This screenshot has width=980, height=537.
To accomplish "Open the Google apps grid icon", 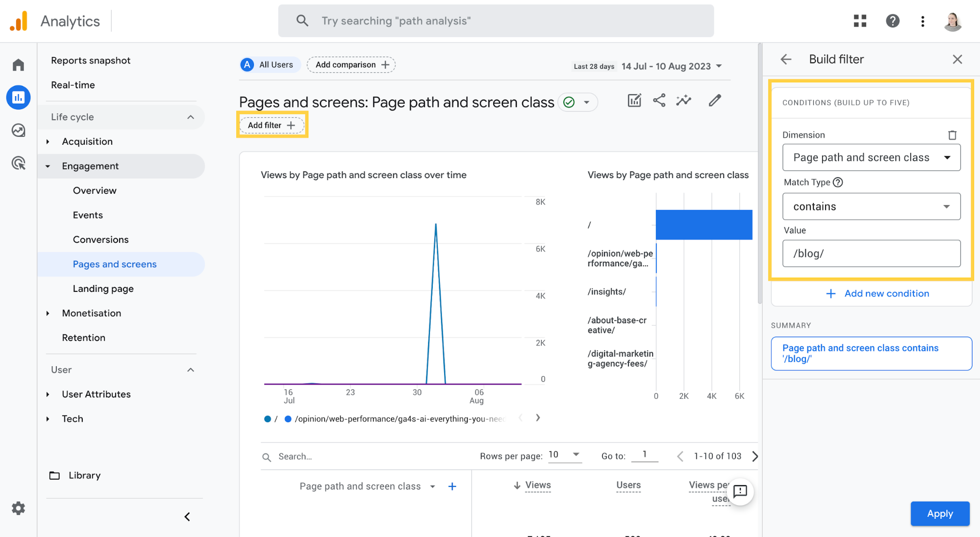I will coord(860,21).
